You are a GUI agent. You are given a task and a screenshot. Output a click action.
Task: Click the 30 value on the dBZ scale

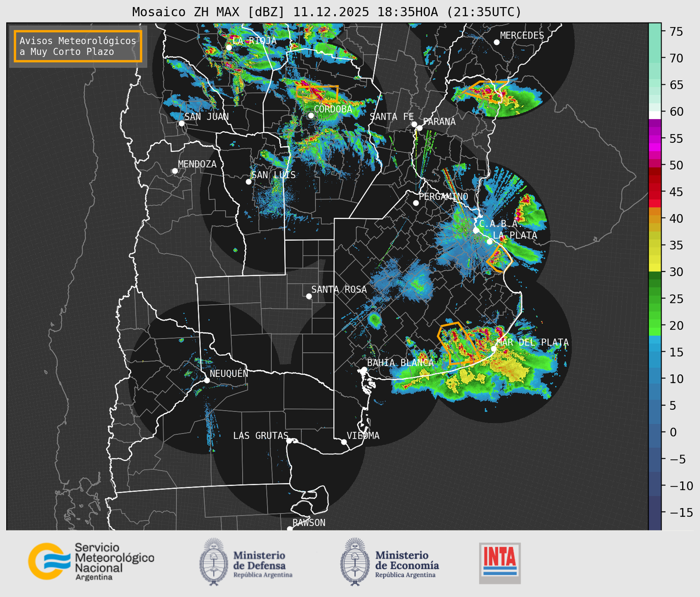(x=676, y=272)
